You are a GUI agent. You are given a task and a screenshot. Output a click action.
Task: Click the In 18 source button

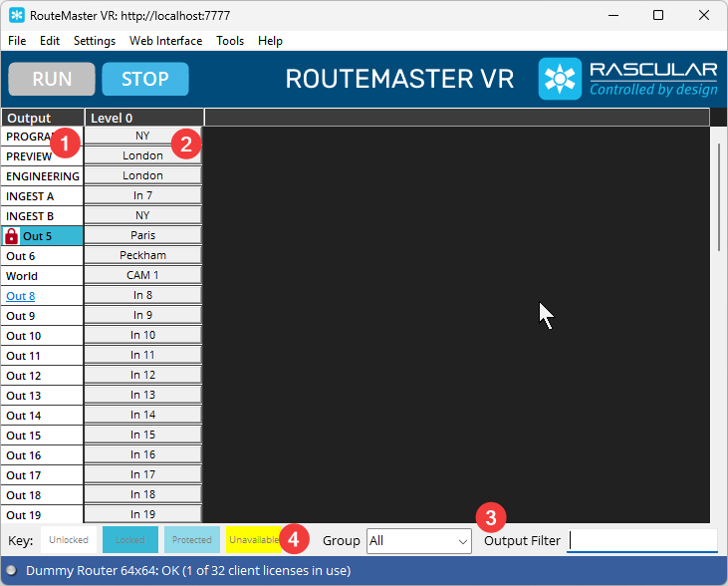(142, 494)
